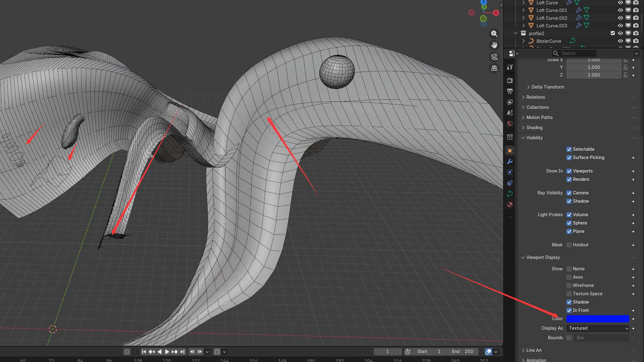
Task: Click the Use Preview Range clock icon
Action: tap(408, 352)
